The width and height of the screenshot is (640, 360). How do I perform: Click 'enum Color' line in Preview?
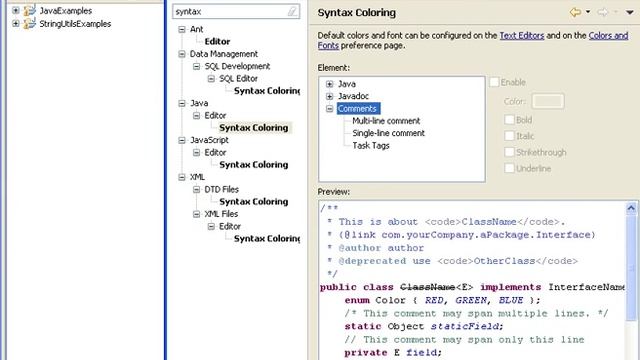coord(442,300)
